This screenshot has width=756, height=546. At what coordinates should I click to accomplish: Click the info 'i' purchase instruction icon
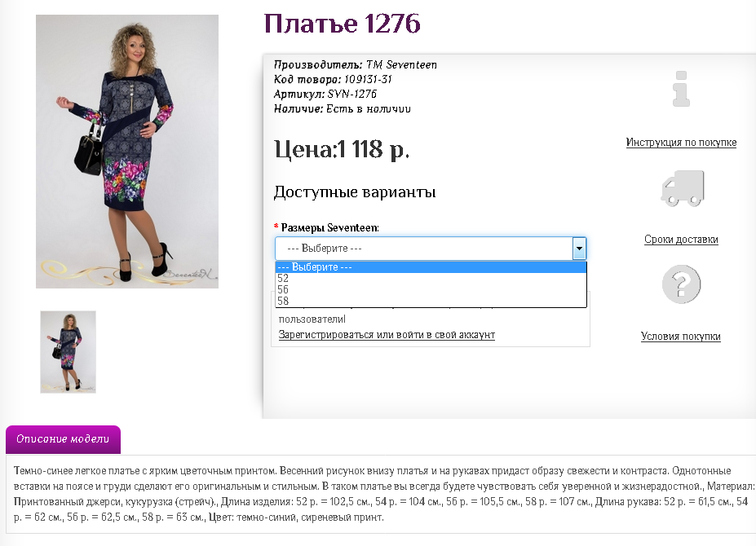pos(681,89)
